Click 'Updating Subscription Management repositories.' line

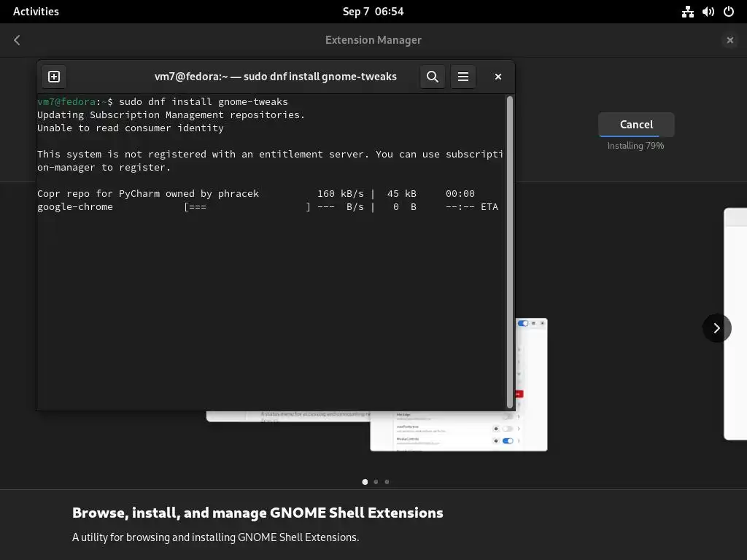tap(171, 114)
